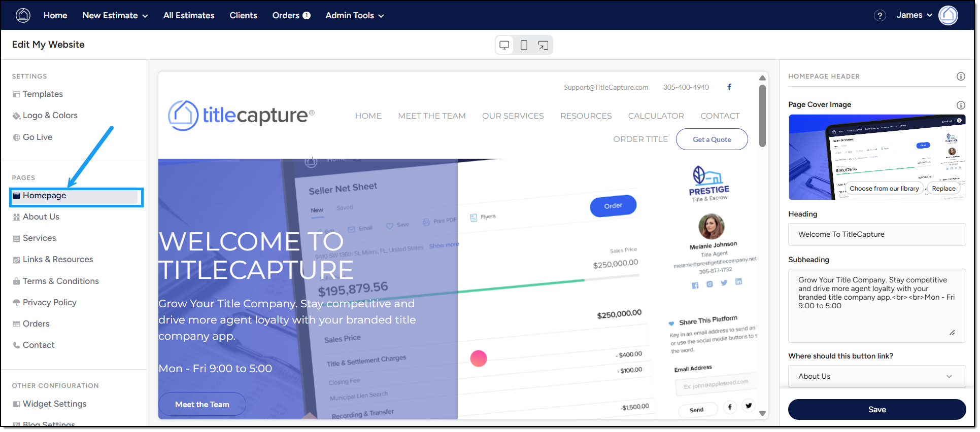Click the Page Cover Image info icon
Image resolution: width=980 pixels, height=432 pixels.
pyautogui.click(x=961, y=105)
